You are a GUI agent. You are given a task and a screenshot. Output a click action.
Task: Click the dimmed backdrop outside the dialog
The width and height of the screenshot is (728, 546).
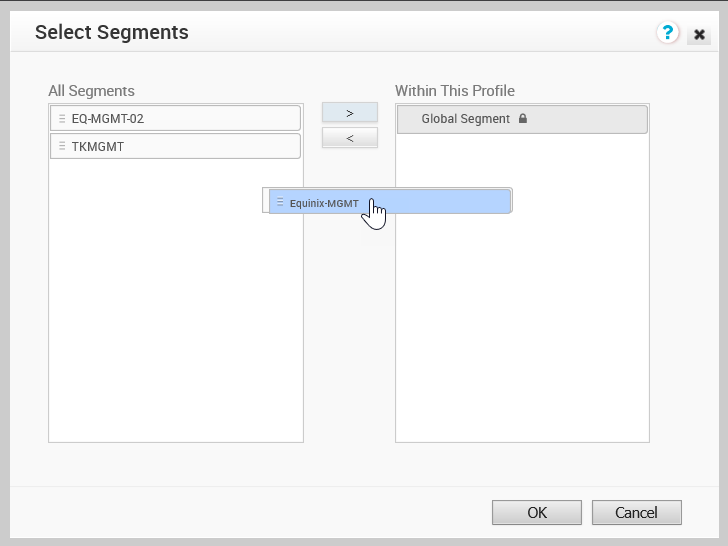point(5,279)
